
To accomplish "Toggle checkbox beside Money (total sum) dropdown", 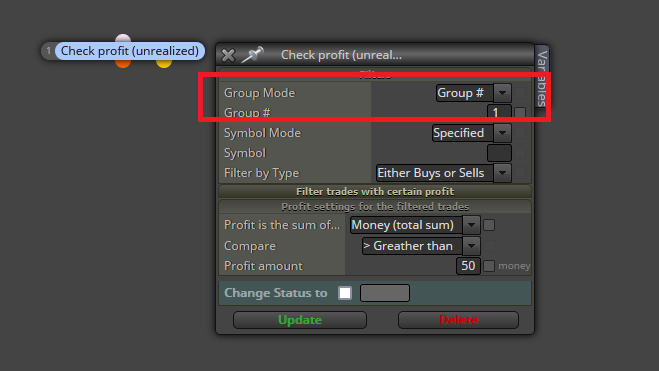I will 489,225.
